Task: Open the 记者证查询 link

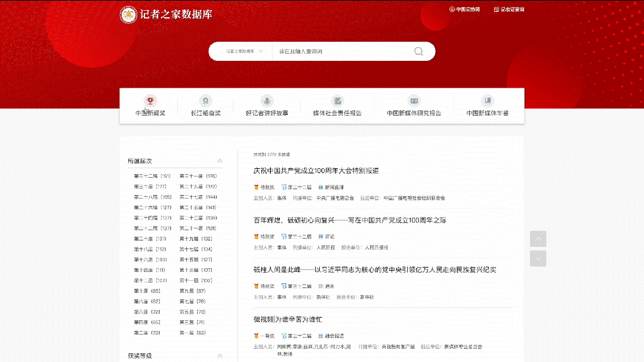Action: [x=509, y=10]
